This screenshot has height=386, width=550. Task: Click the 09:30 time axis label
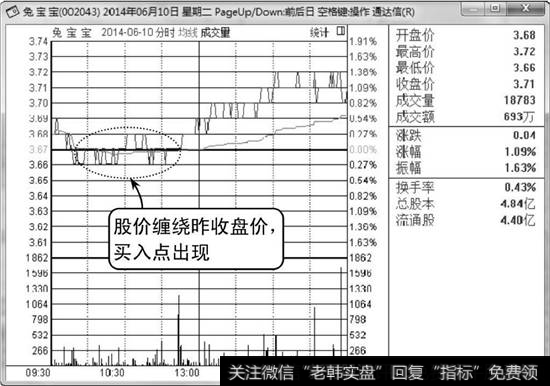38,373
